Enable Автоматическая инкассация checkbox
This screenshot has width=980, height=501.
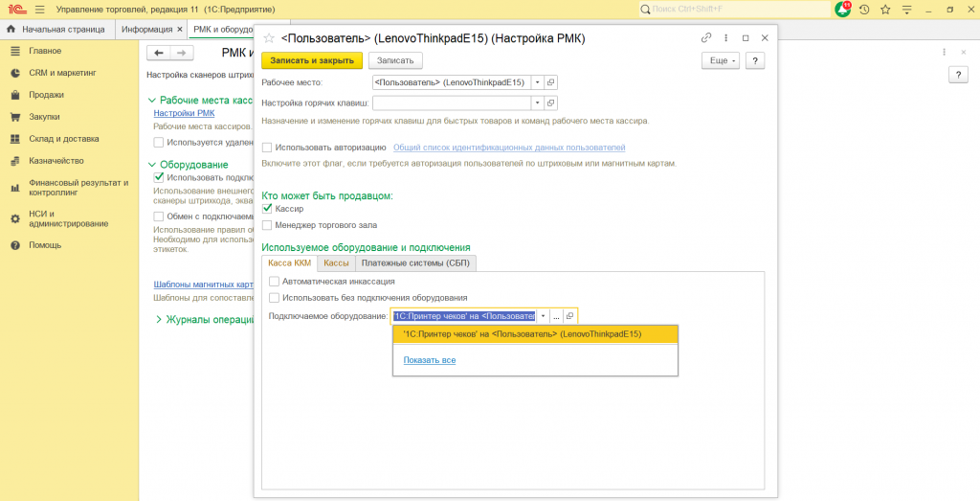point(274,282)
